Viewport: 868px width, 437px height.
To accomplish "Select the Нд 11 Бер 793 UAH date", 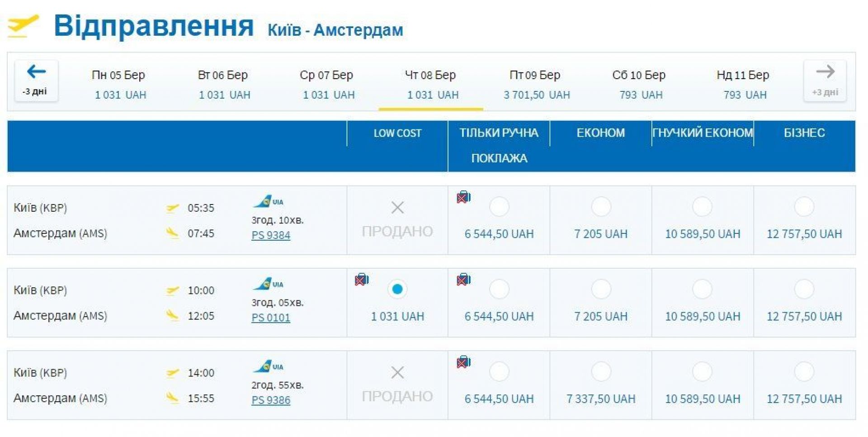I will pyautogui.click(x=744, y=84).
